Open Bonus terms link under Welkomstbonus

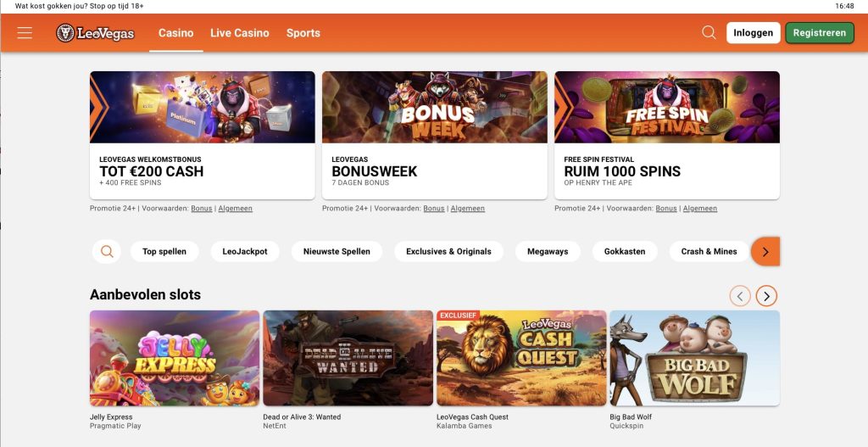coord(202,209)
